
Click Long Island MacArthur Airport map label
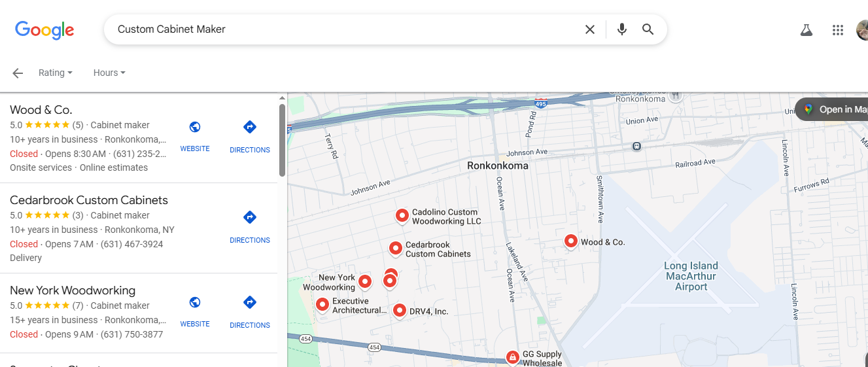(x=691, y=276)
